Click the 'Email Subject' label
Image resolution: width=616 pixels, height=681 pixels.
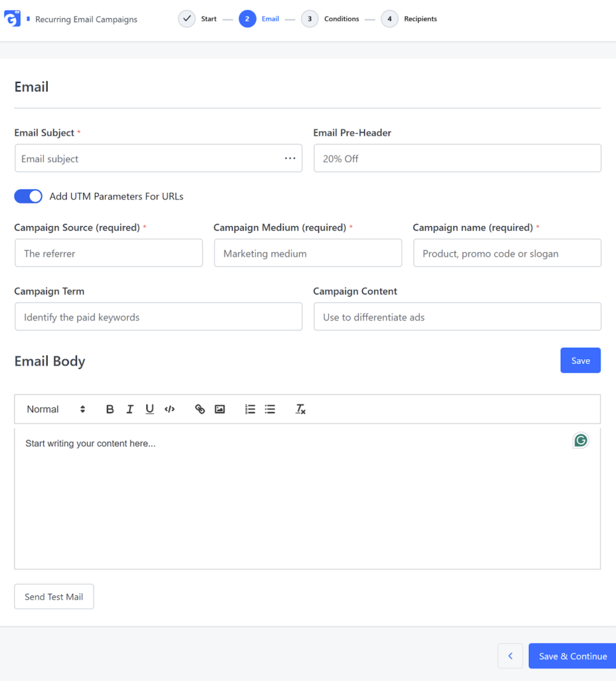click(x=45, y=133)
